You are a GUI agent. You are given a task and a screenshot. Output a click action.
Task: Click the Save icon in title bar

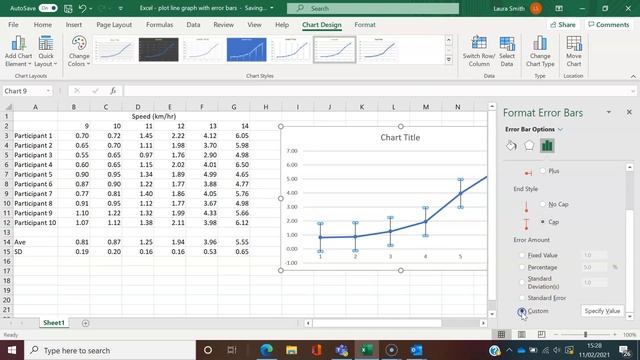[68, 8]
